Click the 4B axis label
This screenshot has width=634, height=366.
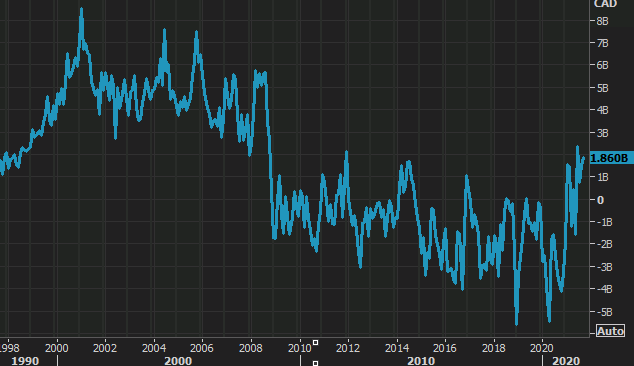(602, 110)
